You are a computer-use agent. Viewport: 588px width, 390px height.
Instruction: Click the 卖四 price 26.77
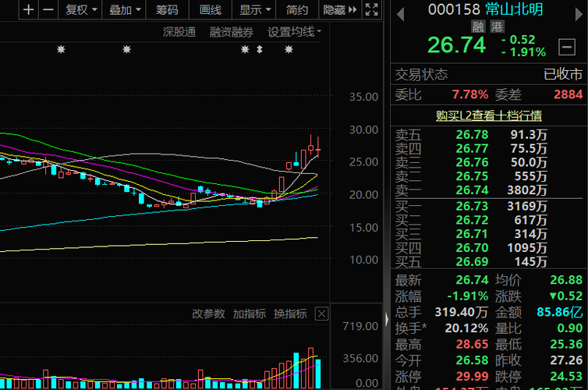pos(472,148)
